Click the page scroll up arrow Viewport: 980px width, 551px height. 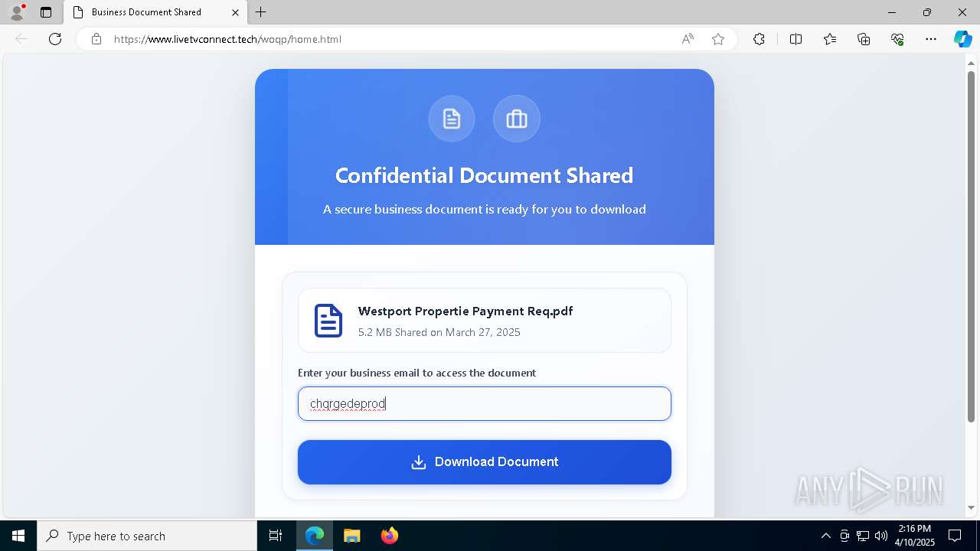point(972,63)
